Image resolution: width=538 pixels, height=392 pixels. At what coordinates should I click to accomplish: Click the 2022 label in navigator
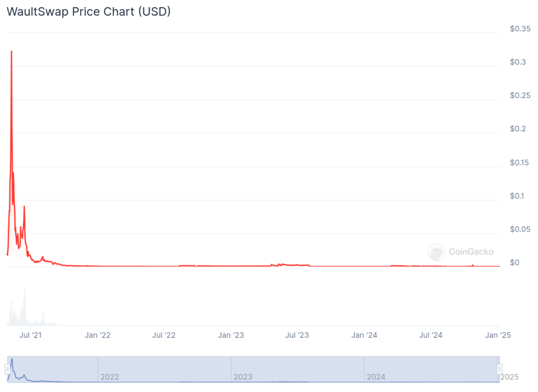coord(110,377)
